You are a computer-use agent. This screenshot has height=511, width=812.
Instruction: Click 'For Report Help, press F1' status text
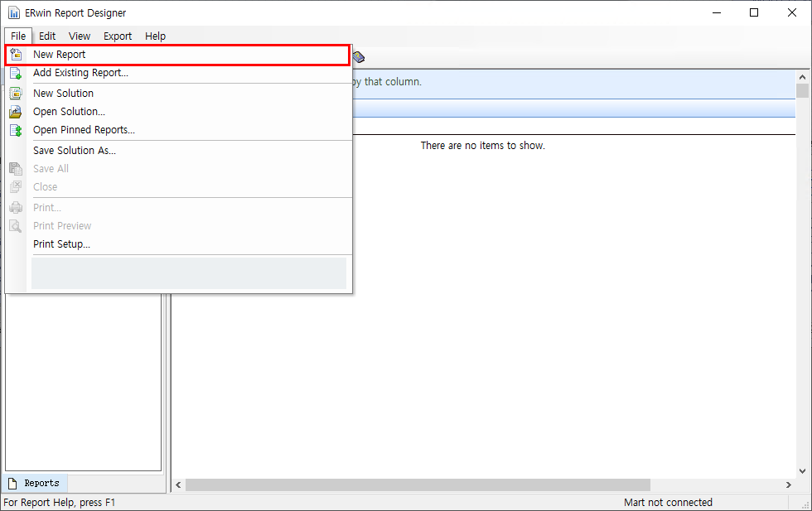60,502
